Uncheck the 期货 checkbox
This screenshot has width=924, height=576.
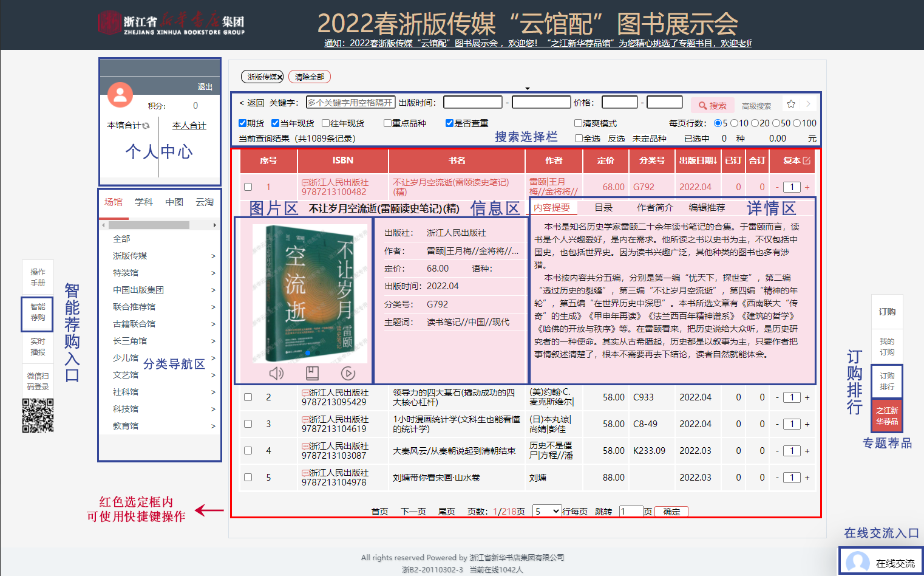243,123
